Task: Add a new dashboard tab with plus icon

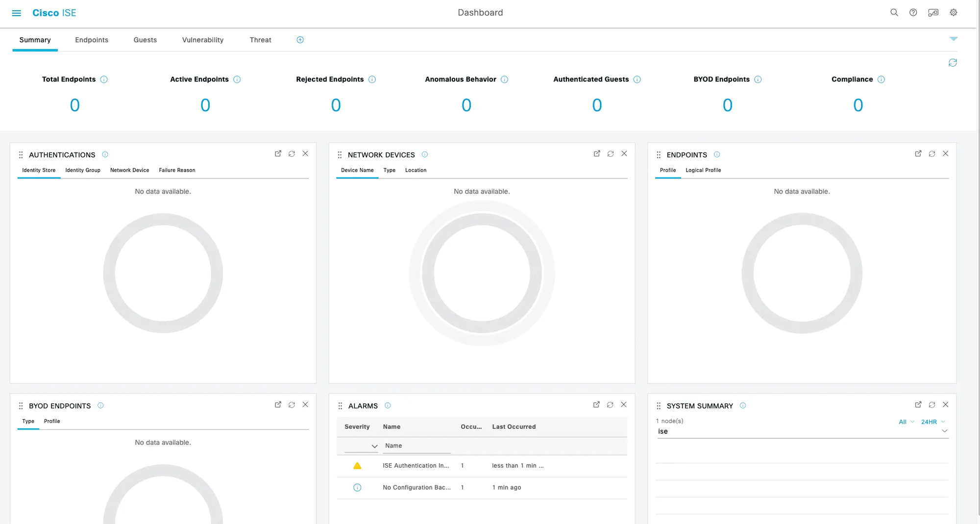Action: (x=300, y=40)
